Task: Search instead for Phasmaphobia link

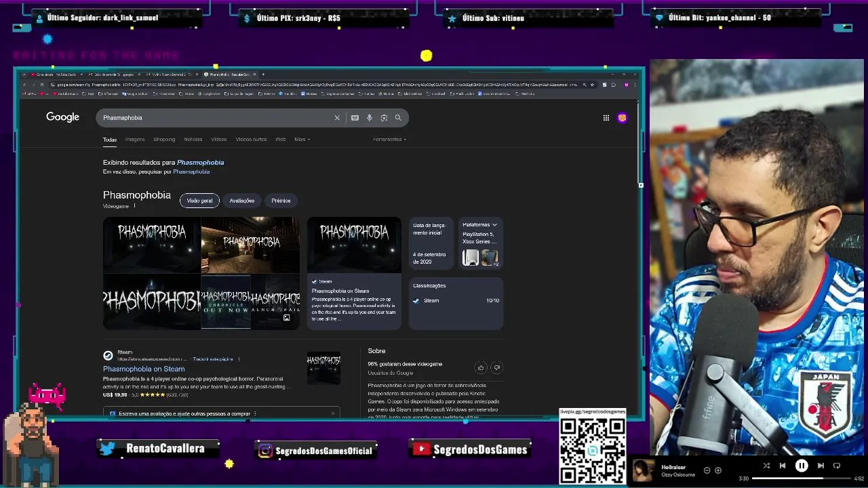Action: click(191, 171)
